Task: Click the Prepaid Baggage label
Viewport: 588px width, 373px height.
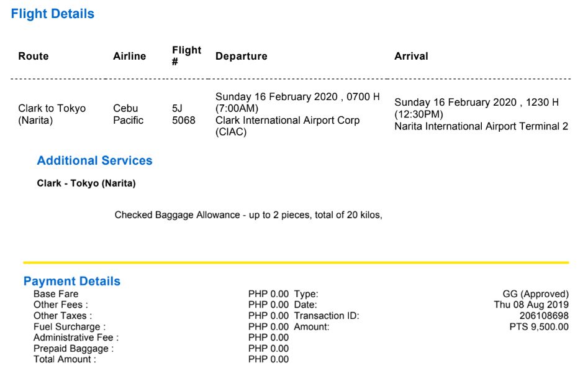Action: coord(73,349)
